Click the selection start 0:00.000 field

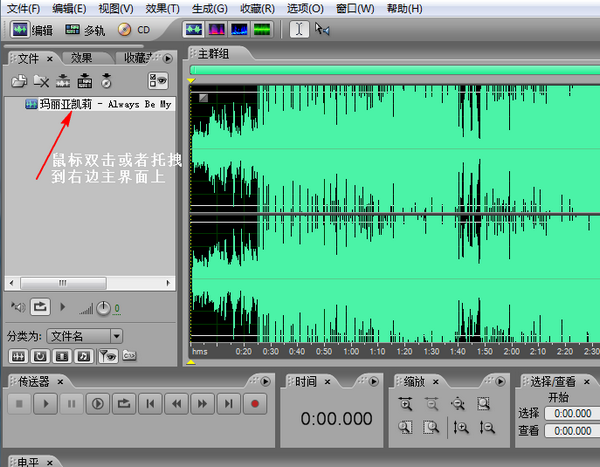point(573,413)
